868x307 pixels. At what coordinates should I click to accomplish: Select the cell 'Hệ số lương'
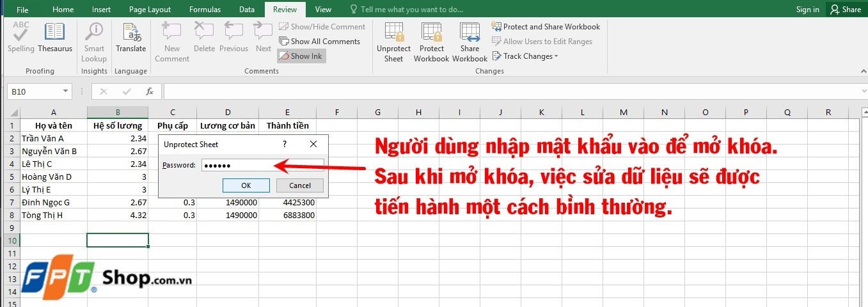(118, 125)
